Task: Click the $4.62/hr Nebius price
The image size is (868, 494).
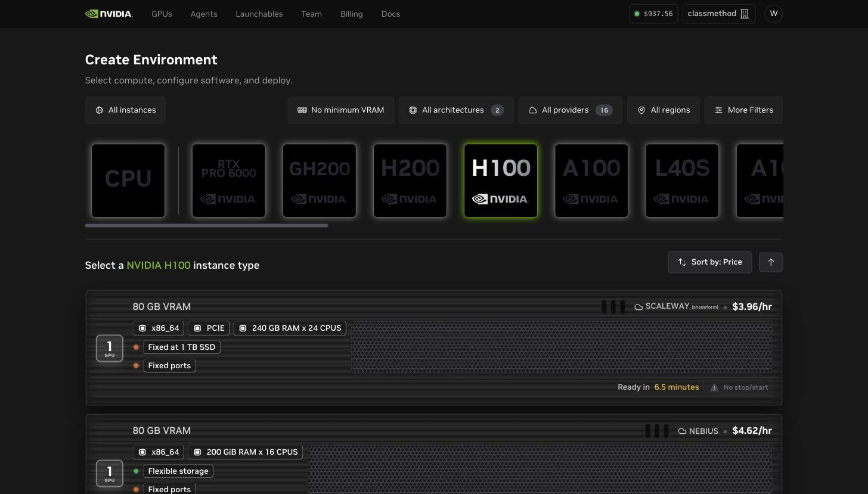Action: coord(752,431)
